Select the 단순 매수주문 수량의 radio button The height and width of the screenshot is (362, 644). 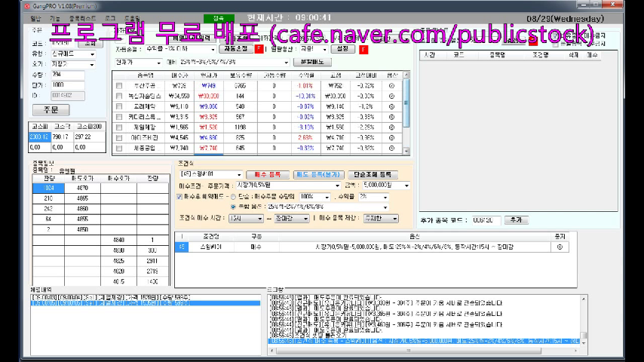233,197
